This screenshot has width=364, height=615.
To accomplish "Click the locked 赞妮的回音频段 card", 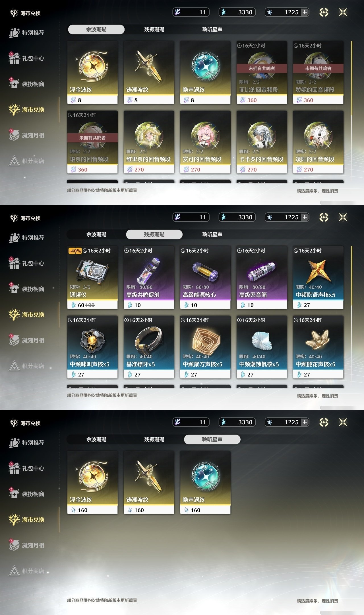I will [x=318, y=73].
